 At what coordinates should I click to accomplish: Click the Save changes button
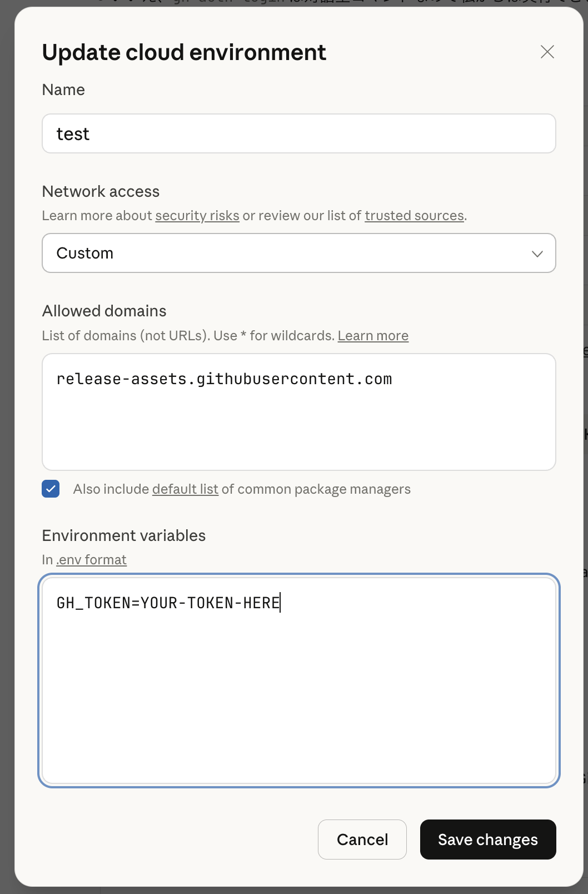[x=488, y=840]
